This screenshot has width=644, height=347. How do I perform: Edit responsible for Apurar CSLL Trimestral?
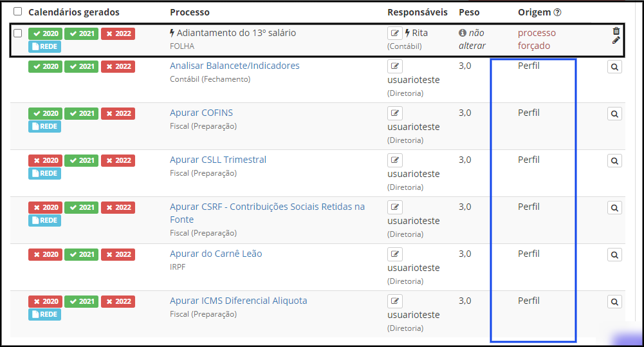click(x=394, y=160)
